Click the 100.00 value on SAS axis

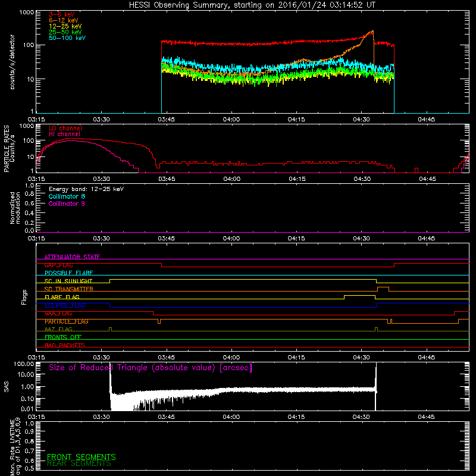(x=24, y=364)
